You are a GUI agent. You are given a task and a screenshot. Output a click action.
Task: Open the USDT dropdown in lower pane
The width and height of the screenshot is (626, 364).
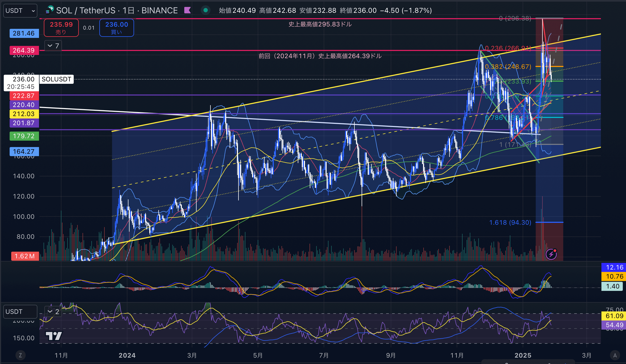click(20, 312)
